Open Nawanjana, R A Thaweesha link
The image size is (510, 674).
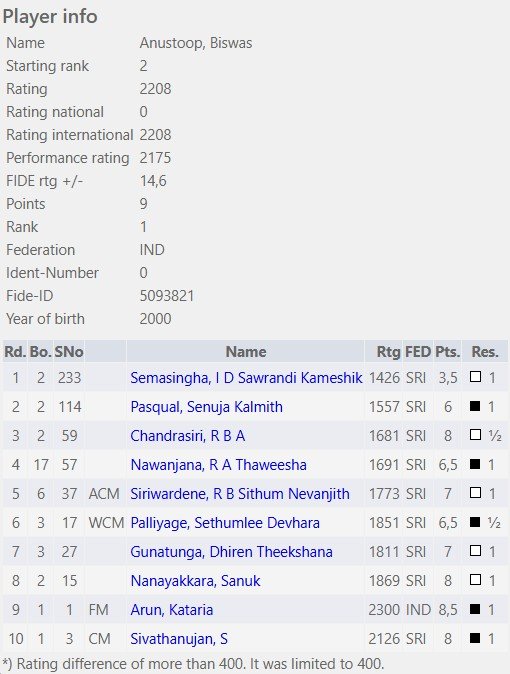pyautogui.click(x=218, y=465)
